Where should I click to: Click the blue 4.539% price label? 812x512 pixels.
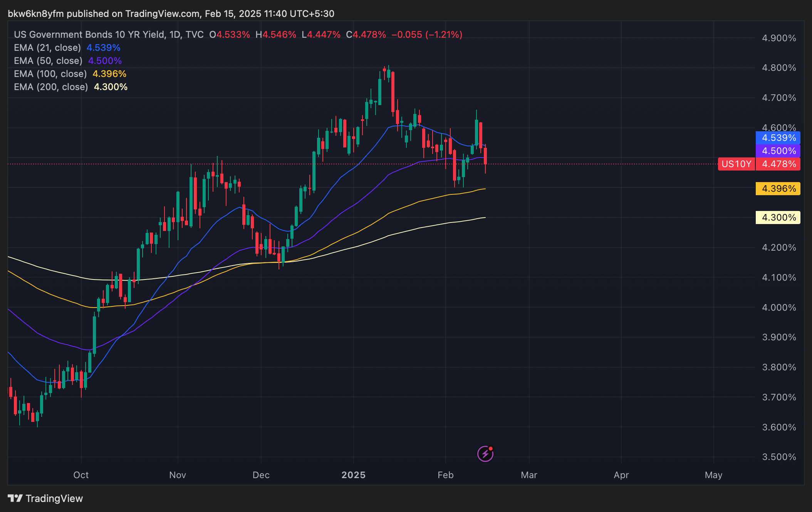[x=778, y=138]
